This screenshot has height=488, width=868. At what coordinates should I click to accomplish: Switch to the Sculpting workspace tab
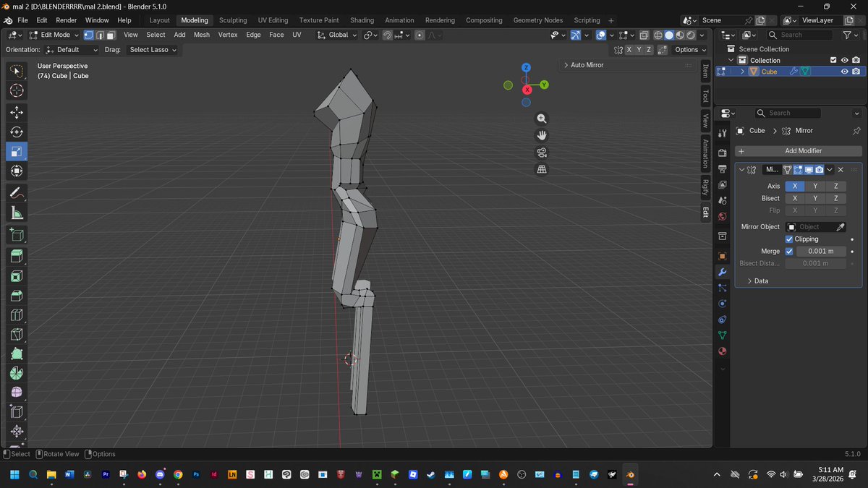pyautogui.click(x=233, y=20)
